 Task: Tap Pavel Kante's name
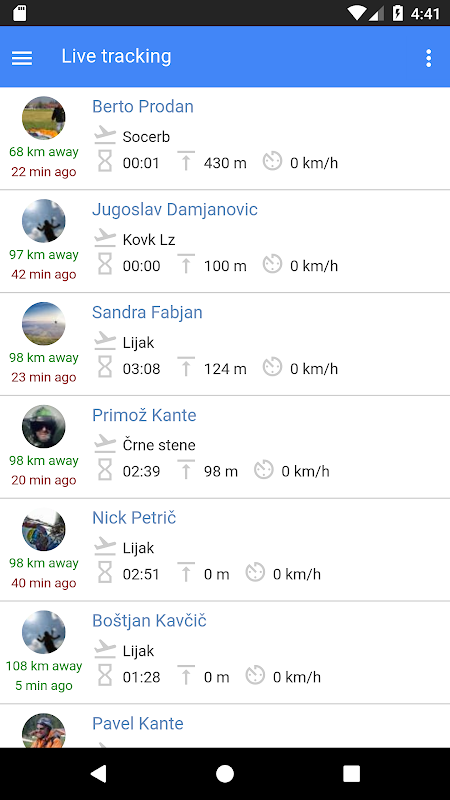(x=138, y=723)
